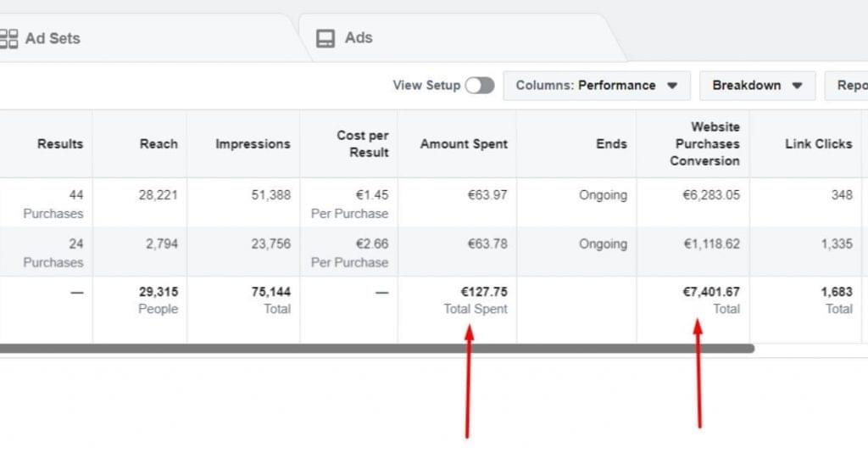The height and width of the screenshot is (459, 868).
Task: Click the Ads tab monitor icon
Action: (x=325, y=38)
